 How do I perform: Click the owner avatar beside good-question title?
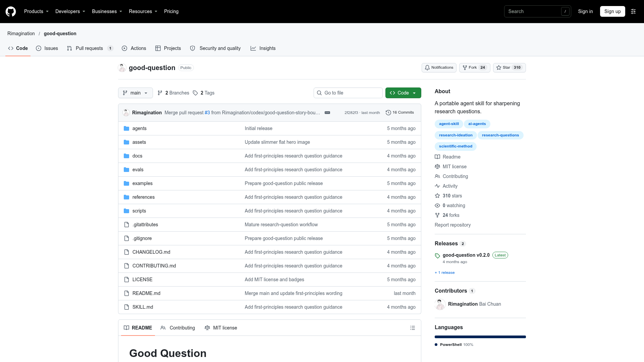tap(122, 68)
